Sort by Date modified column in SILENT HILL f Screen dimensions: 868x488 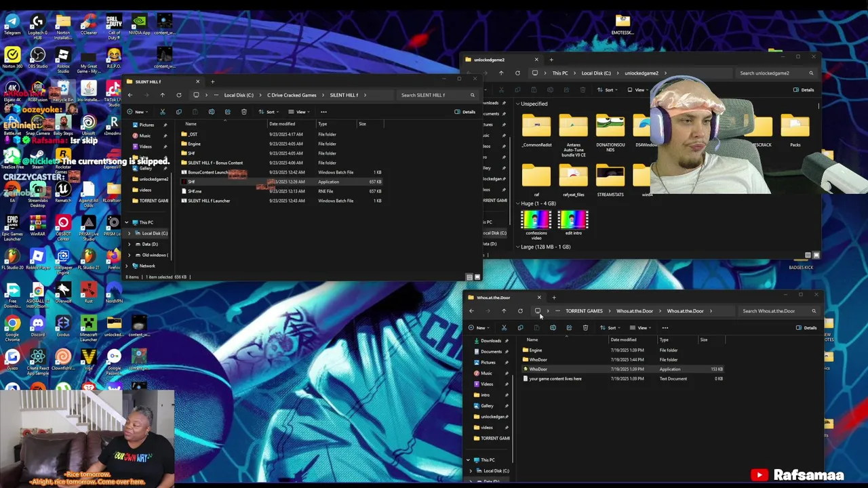point(282,124)
